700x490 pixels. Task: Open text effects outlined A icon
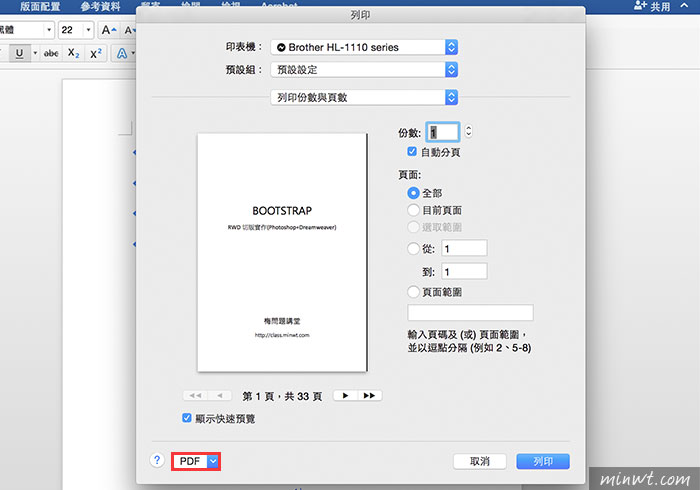tap(121, 54)
